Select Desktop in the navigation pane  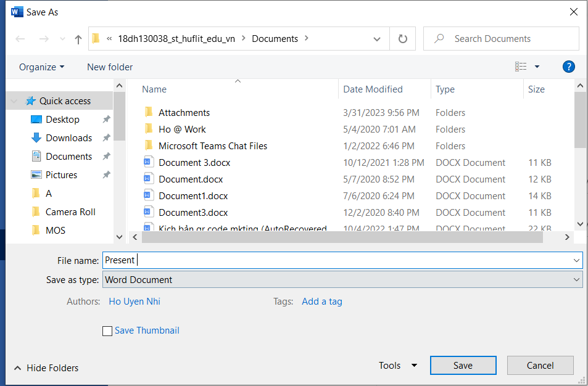pyautogui.click(x=62, y=120)
